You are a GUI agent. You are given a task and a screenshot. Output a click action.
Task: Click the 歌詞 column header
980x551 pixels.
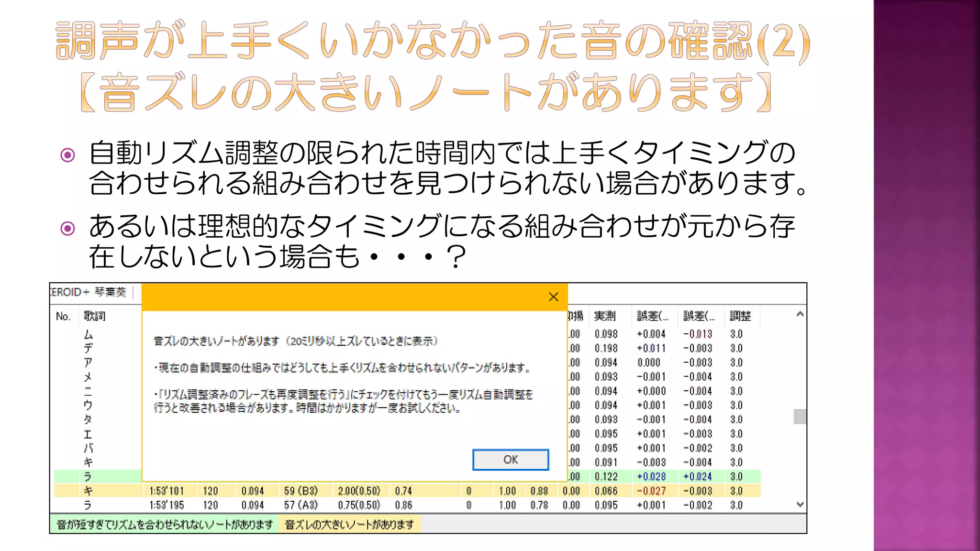tap(94, 316)
